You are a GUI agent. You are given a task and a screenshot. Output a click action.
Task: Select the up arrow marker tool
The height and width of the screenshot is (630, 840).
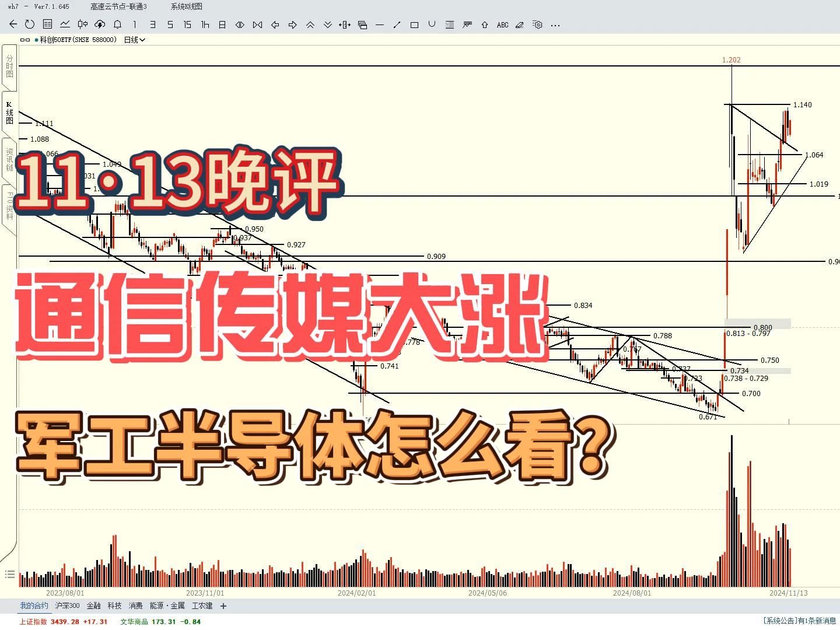pos(485,24)
